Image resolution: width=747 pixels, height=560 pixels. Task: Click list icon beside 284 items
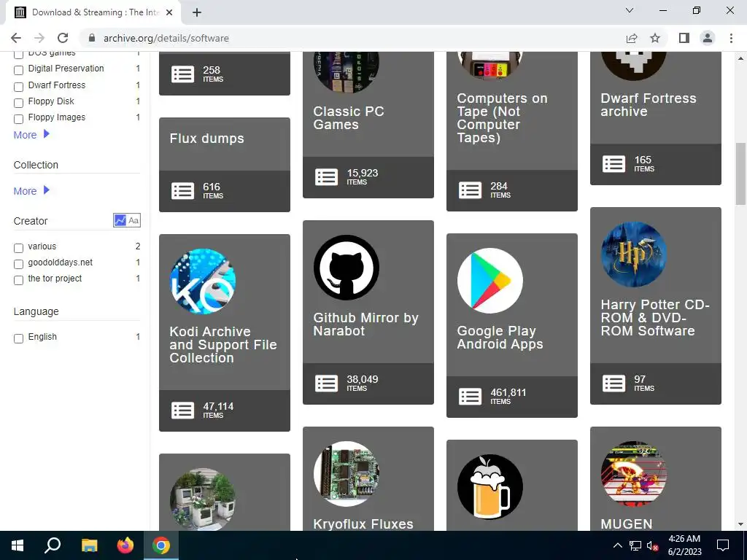pos(471,190)
